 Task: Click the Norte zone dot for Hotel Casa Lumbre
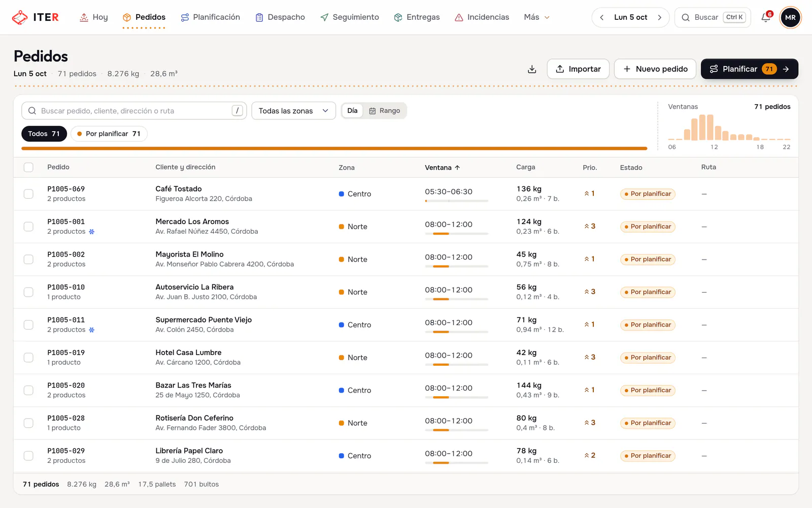coord(342,358)
